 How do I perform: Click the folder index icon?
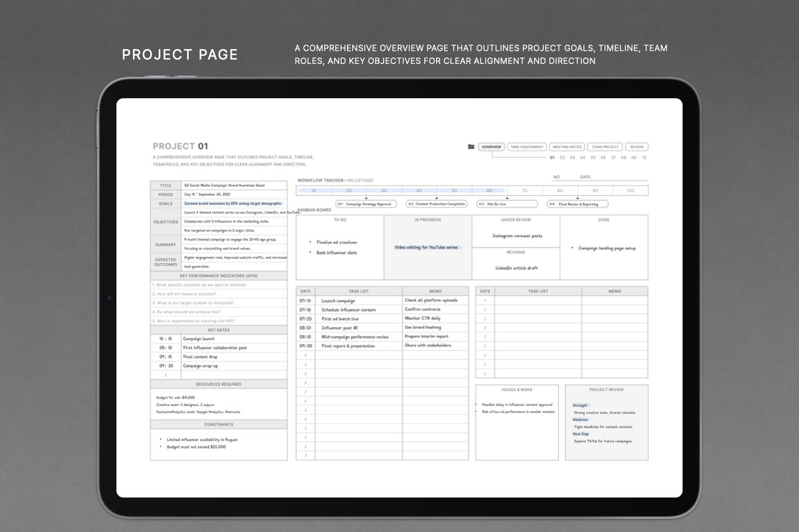471,147
